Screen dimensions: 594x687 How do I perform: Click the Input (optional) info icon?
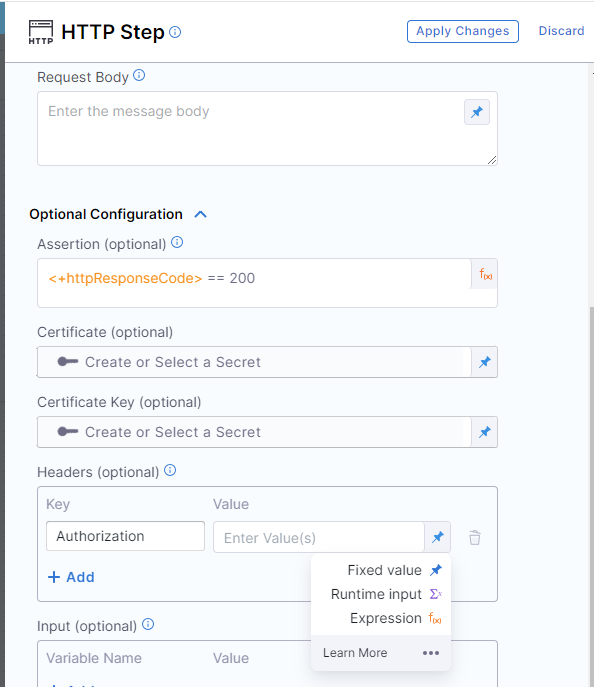[x=148, y=624]
